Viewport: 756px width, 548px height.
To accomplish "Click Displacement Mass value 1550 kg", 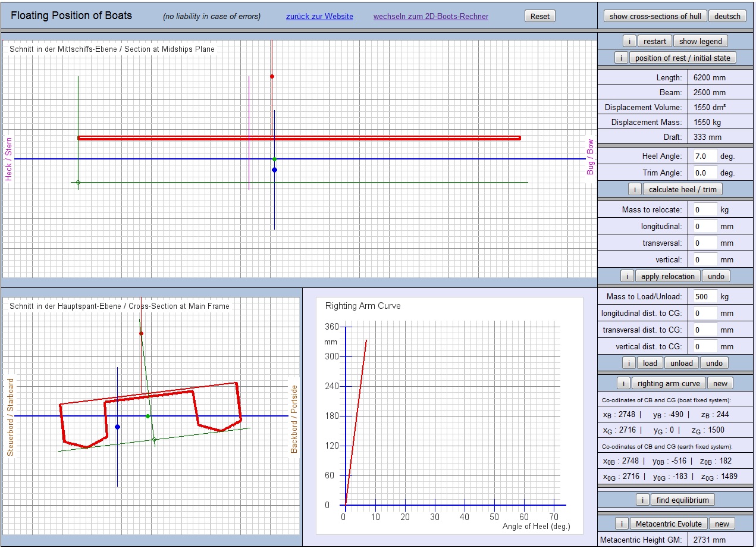I will pyautogui.click(x=708, y=122).
